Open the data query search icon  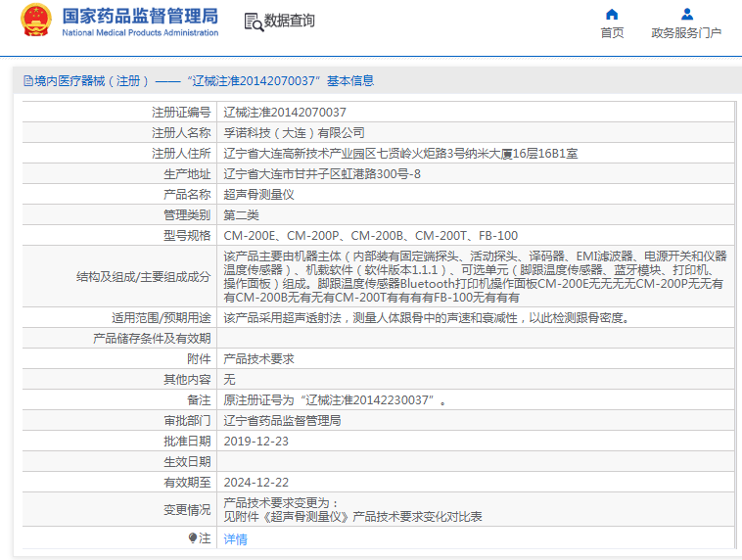point(254,22)
